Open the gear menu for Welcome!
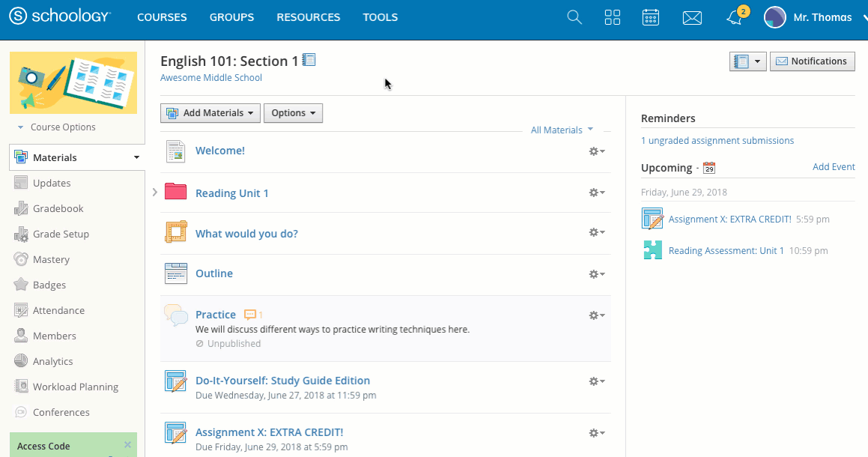 pos(596,151)
